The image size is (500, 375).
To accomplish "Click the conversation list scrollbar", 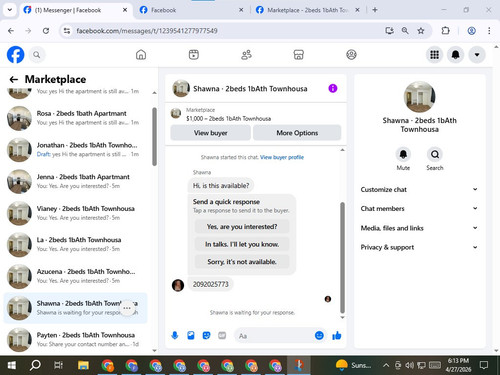I will (x=154, y=137).
